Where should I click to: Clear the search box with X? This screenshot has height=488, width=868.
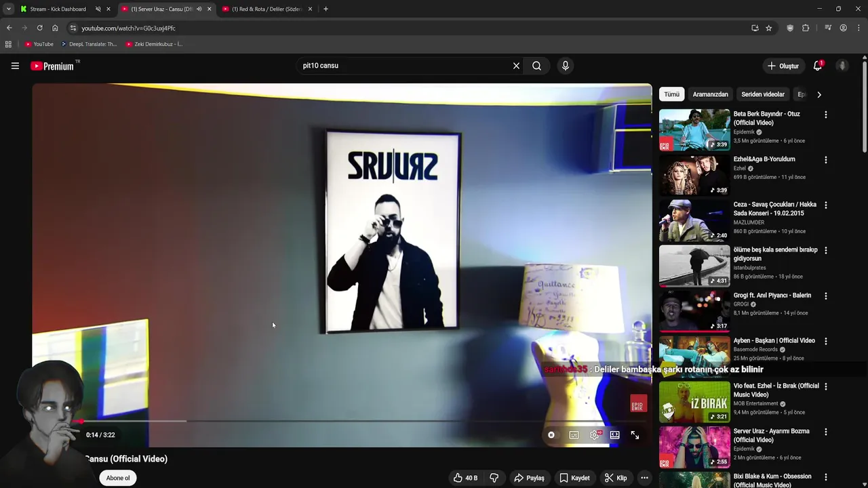click(516, 66)
